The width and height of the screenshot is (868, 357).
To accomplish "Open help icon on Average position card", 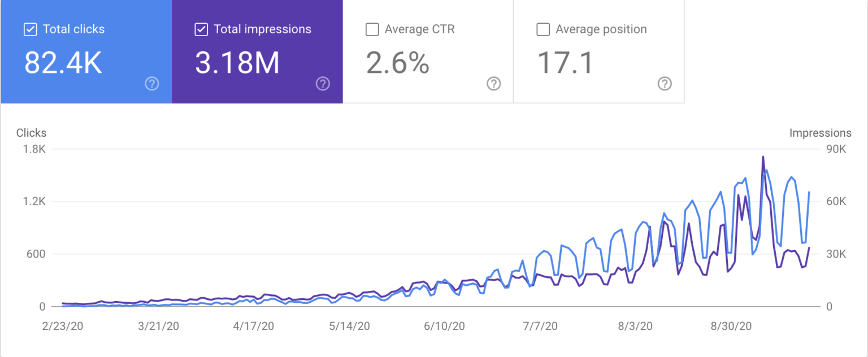I will coord(665,84).
